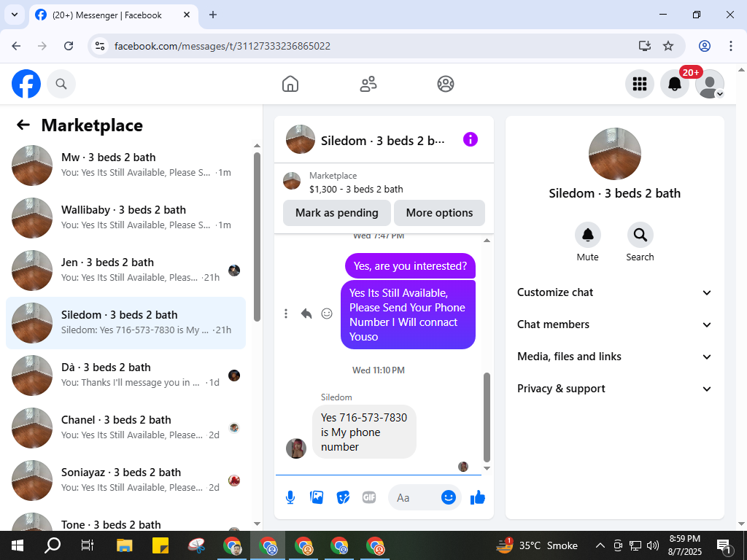The image size is (747, 560).
Task: Open the Facebook menu grid icon
Action: [639, 84]
